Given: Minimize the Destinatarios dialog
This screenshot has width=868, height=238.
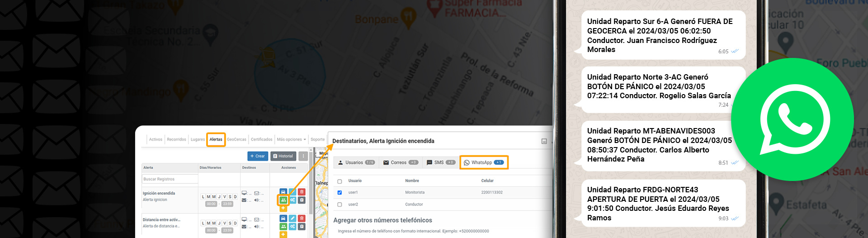Looking at the screenshot, I should (544, 141).
